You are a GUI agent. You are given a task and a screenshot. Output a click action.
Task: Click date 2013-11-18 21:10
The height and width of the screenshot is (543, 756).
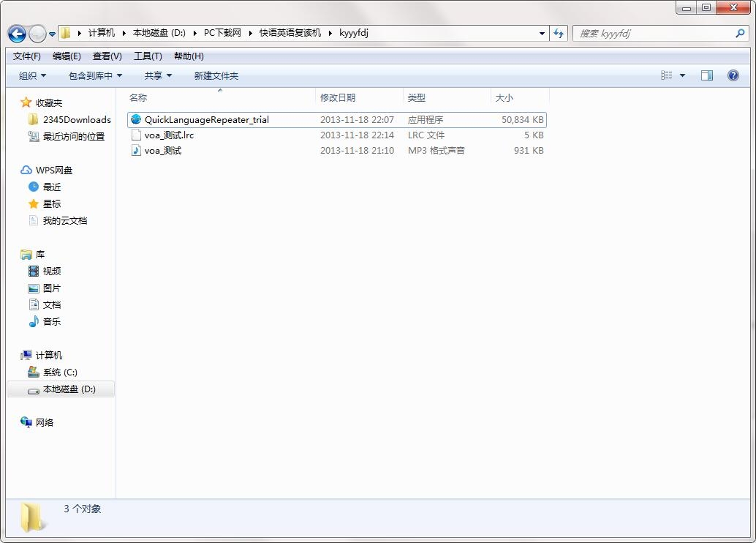[x=357, y=151]
